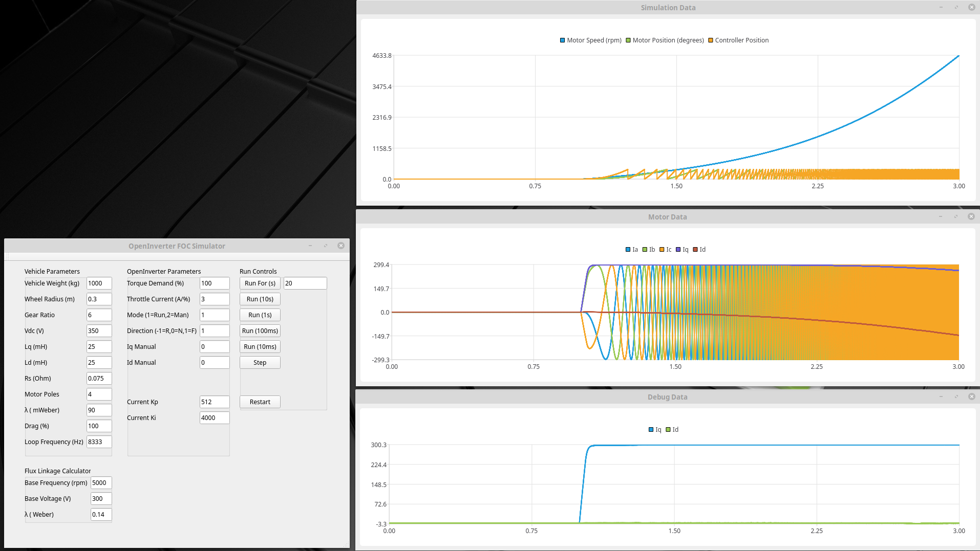Click the Motor Speed legend color marker
Screen dimensions: 980x551
pos(562,40)
